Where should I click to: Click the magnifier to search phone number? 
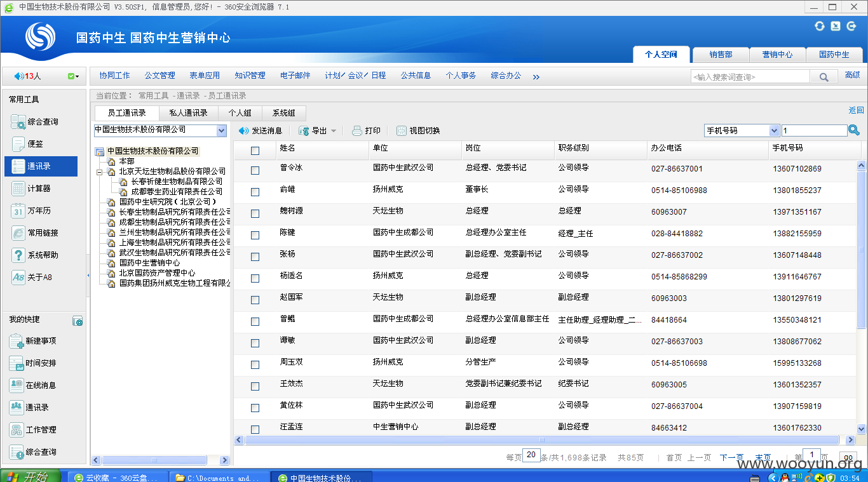(x=854, y=130)
